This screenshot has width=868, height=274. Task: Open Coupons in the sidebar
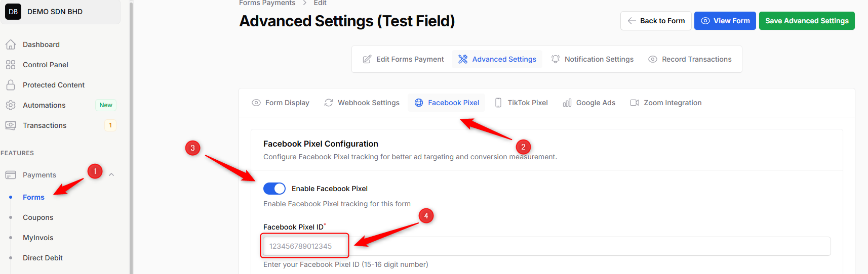[38, 217]
